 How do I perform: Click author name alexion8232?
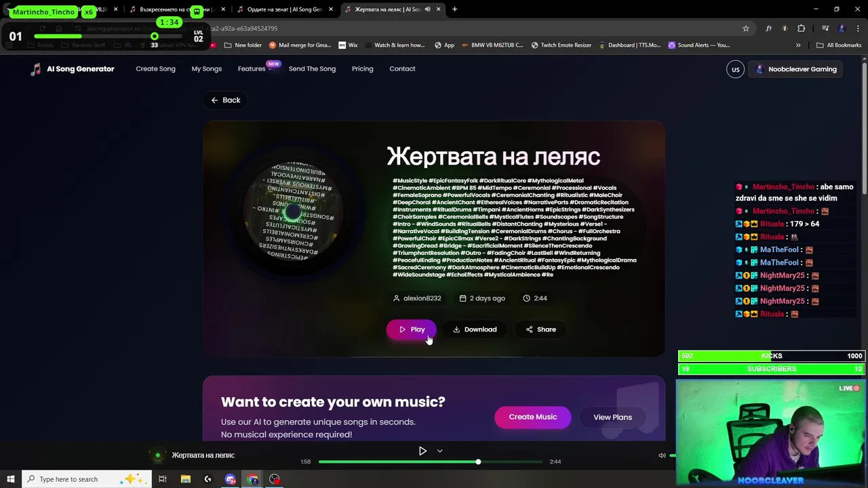(422, 298)
